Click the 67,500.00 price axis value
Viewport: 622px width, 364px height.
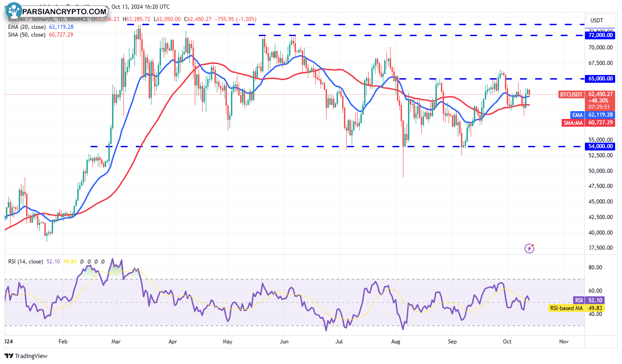[x=601, y=63]
